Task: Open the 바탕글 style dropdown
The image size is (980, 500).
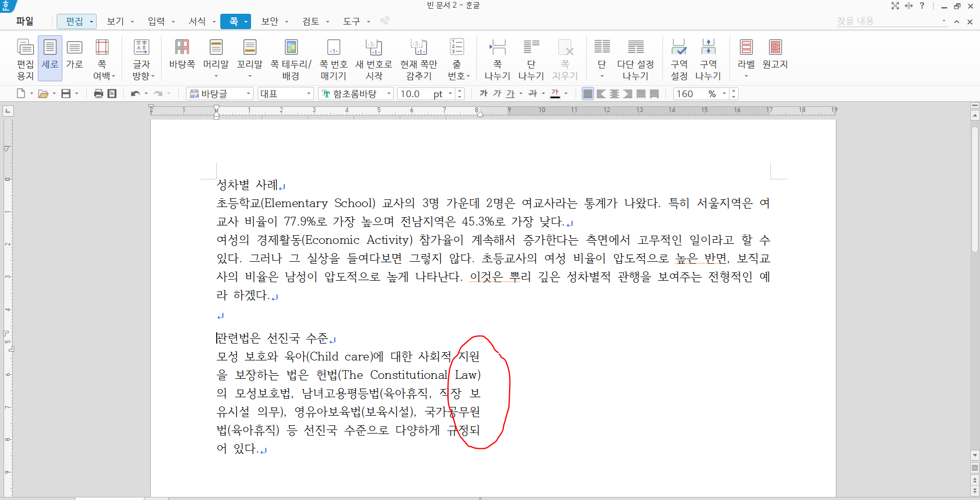Action: click(248, 94)
